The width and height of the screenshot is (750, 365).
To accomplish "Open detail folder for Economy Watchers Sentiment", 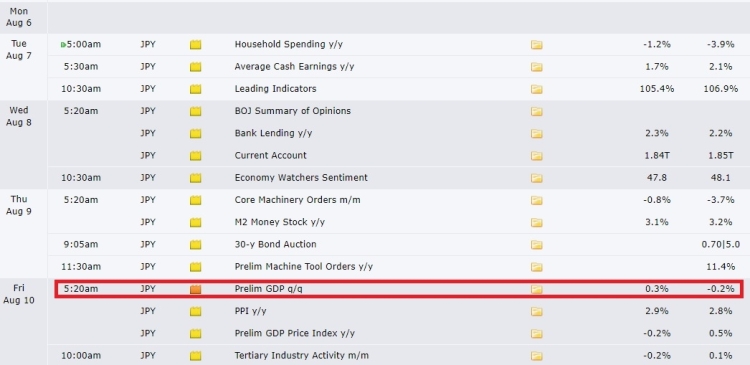I will click(537, 178).
